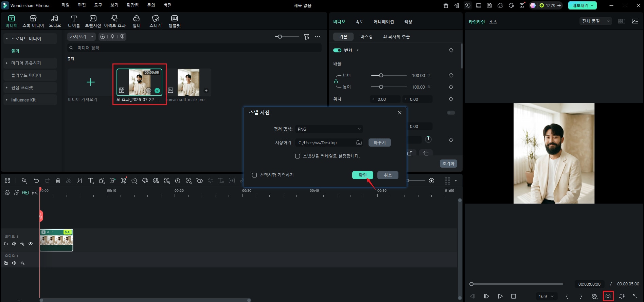Viewport: 644px width, 302px height.
Task: Enable 선택사항 기억하기 checkbox
Action: click(x=254, y=175)
